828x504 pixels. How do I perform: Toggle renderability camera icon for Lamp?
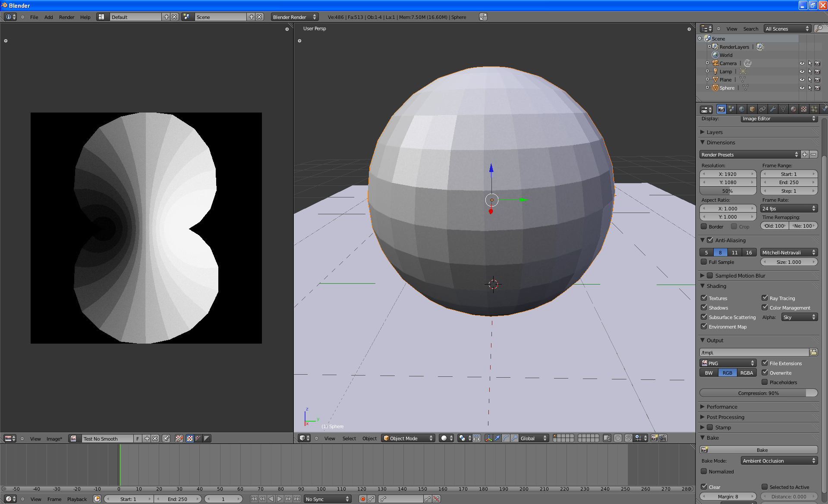pyautogui.click(x=818, y=72)
